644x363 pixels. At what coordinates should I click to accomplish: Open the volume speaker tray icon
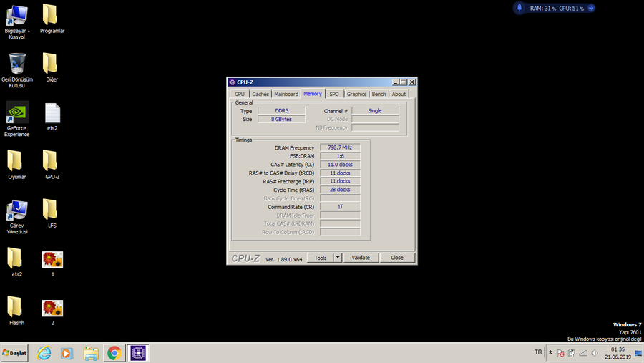(595, 353)
